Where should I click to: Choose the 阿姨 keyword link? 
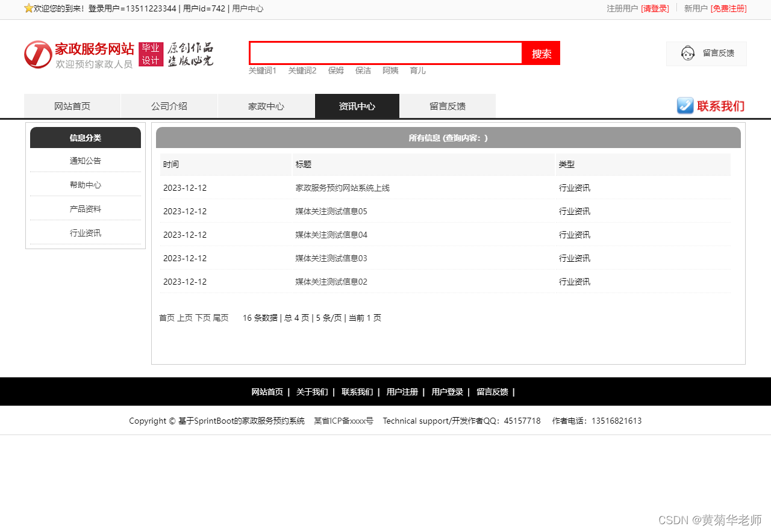[x=390, y=70]
